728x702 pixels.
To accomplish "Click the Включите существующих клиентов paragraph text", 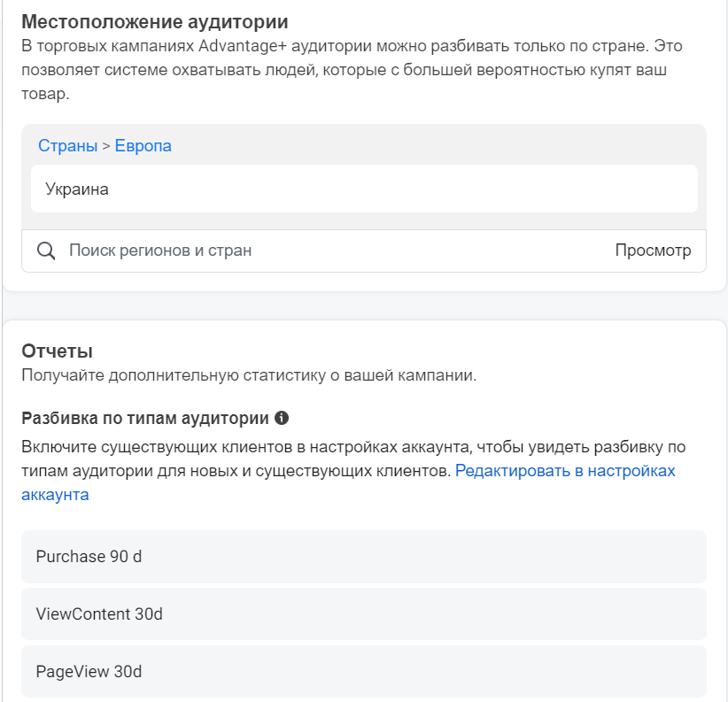I will tap(266, 447).
